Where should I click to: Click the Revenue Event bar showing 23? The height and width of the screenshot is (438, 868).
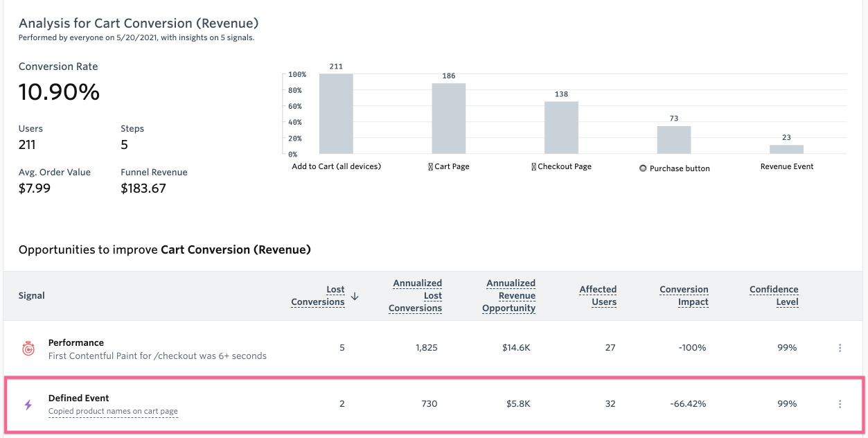(786, 149)
